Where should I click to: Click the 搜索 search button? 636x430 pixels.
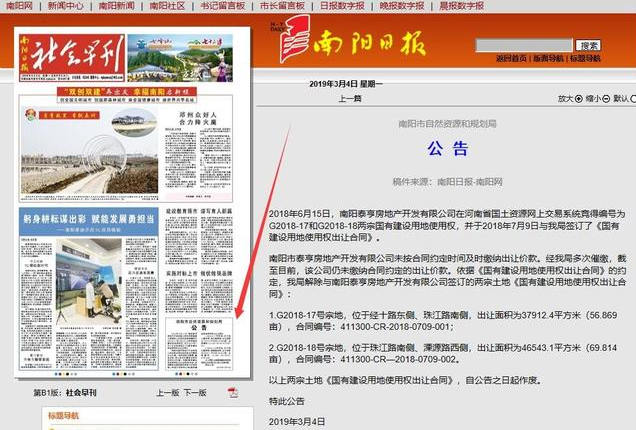[588, 45]
